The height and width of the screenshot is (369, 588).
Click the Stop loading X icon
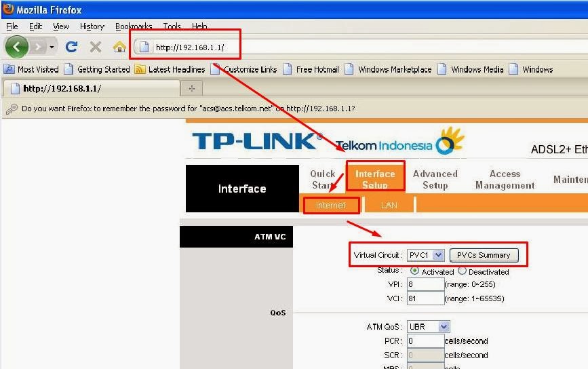coord(95,47)
